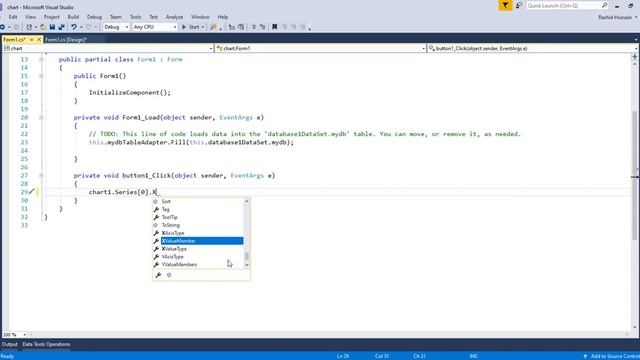Click the uncomment selected lines icon
Image resolution: width=640 pixels, height=360 pixels.
(262, 27)
